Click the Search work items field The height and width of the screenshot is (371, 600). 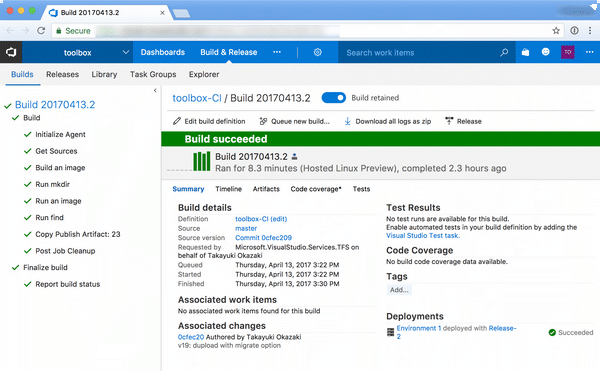coord(419,52)
